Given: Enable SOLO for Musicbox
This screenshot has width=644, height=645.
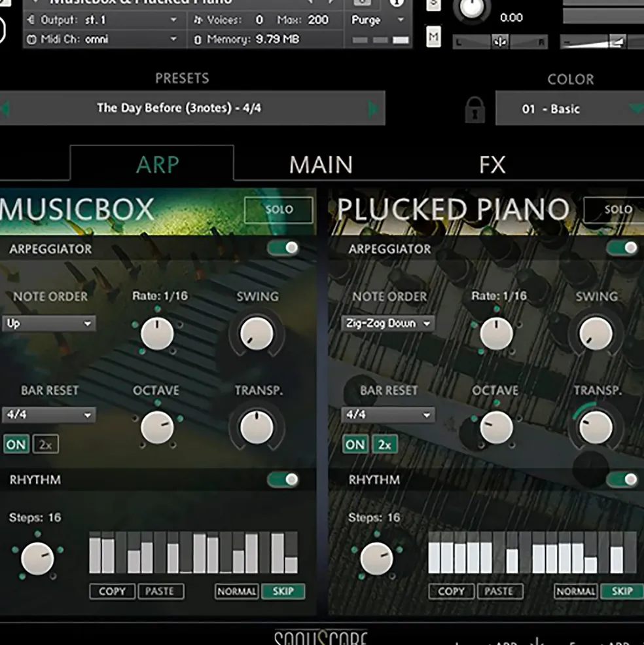Looking at the screenshot, I should tap(279, 210).
